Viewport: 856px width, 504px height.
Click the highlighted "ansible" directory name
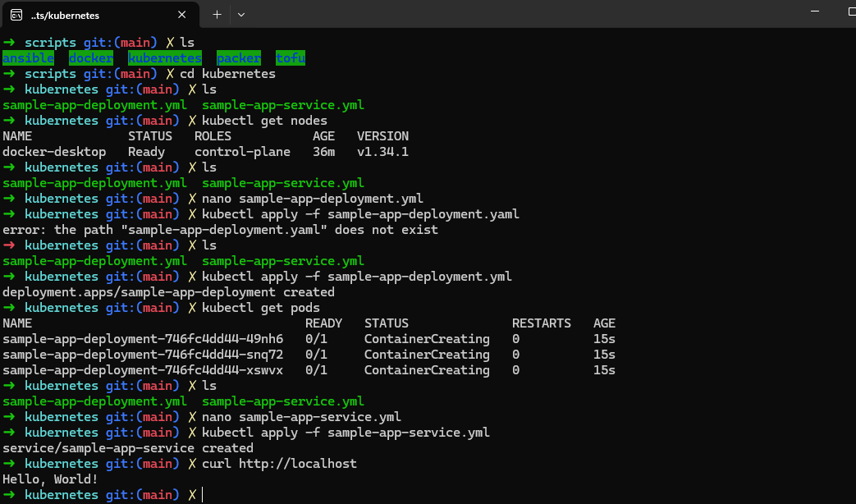(28, 57)
